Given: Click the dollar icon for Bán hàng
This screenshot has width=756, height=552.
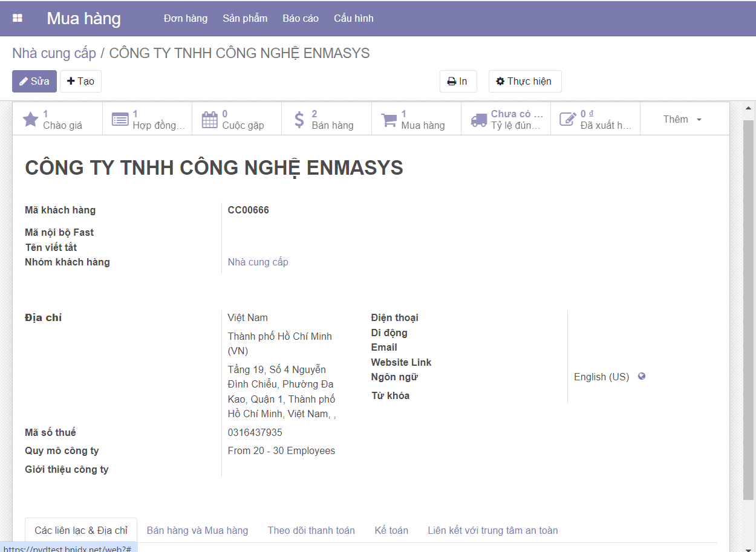Looking at the screenshot, I should click(299, 119).
